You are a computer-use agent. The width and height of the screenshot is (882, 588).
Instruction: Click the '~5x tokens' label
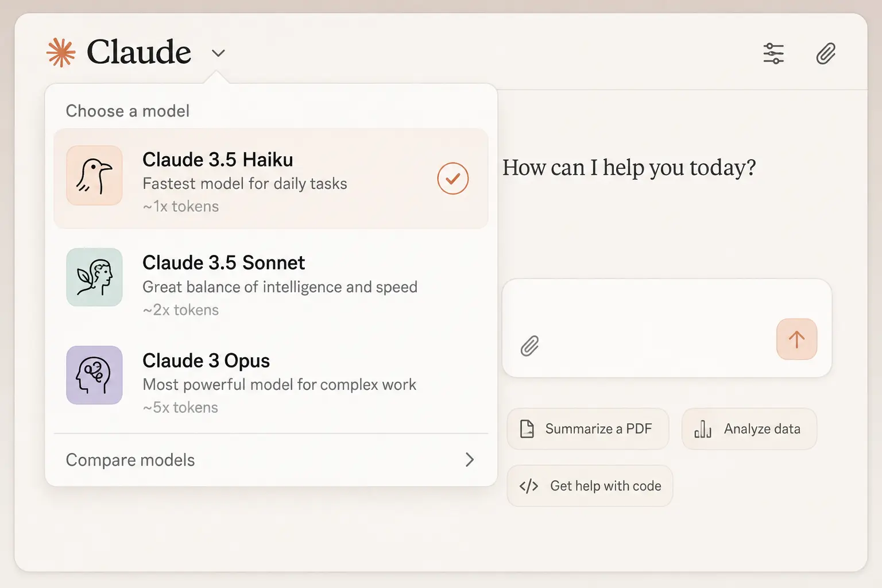coord(180,408)
